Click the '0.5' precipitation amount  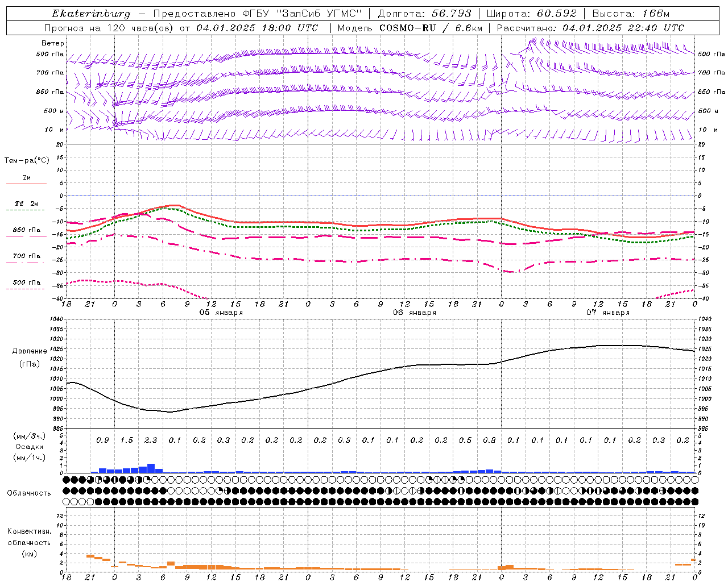pyautogui.click(x=465, y=440)
